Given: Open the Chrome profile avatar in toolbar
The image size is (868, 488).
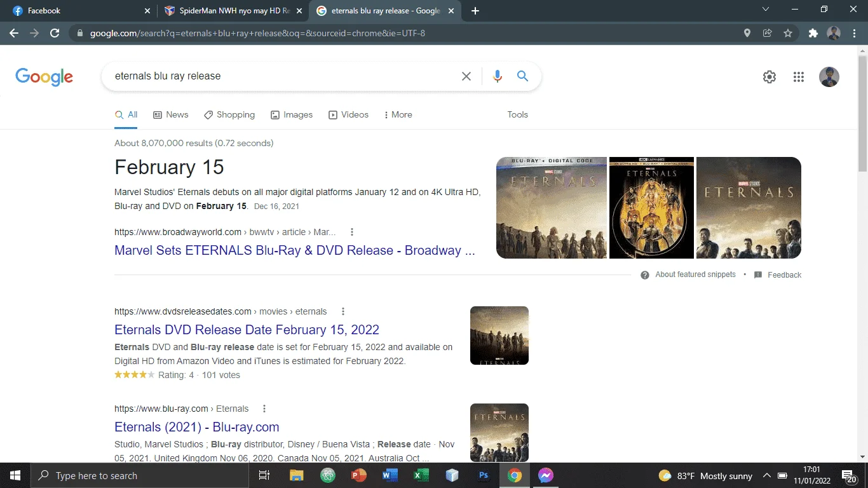Looking at the screenshot, I should pos(834,33).
